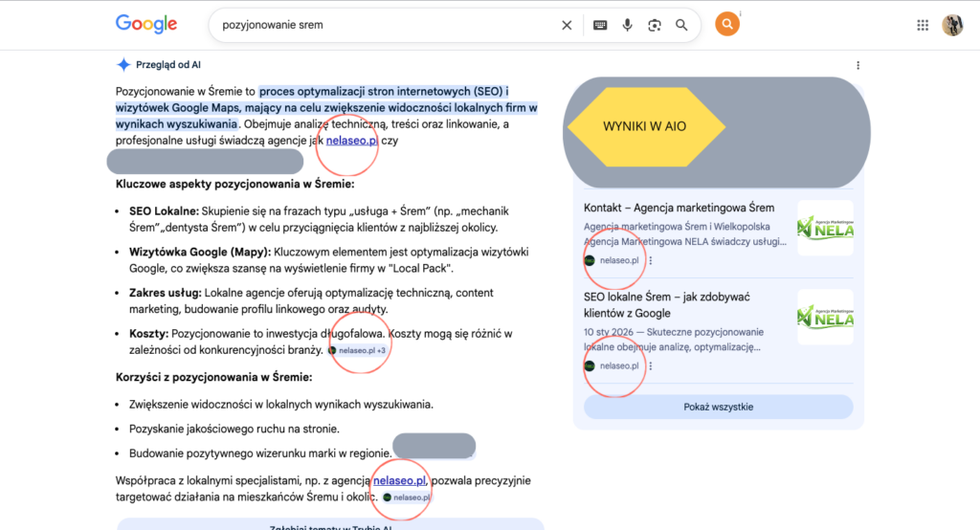This screenshot has height=530, width=980.
Task: Click the 'Zakres usług:' bullet label
Action: coord(165,293)
